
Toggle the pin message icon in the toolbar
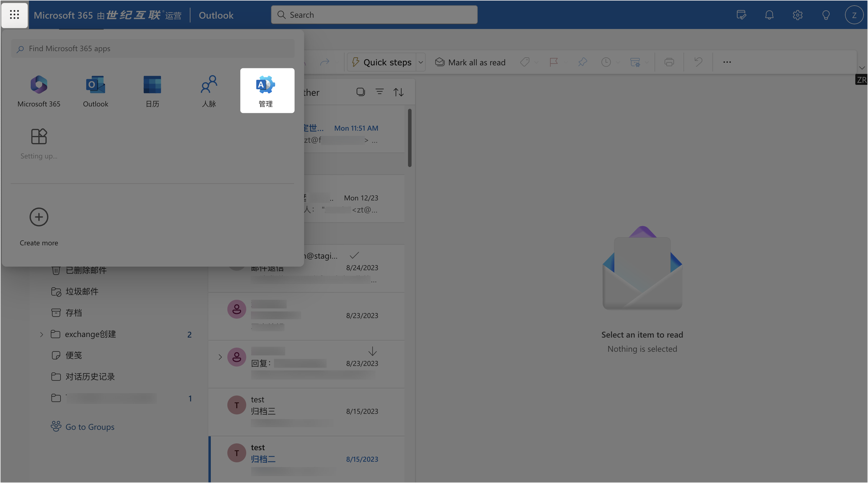(583, 62)
